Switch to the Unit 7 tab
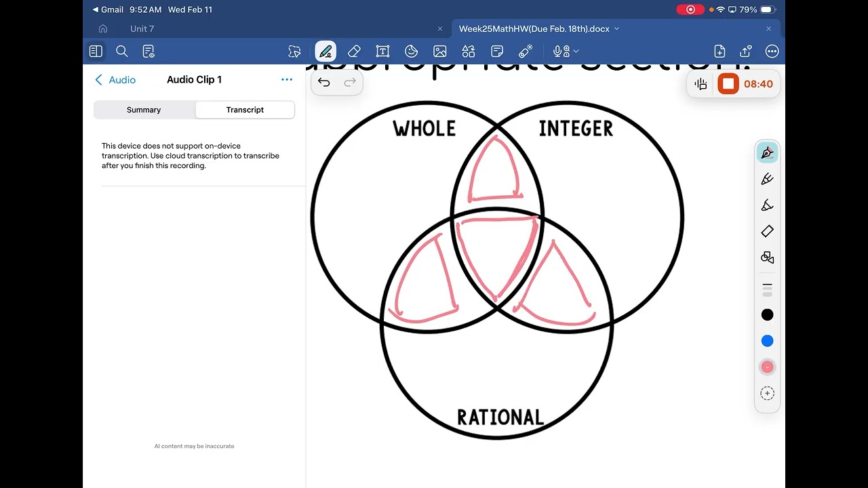Screen dimensions: 868x488 [142, 28]
